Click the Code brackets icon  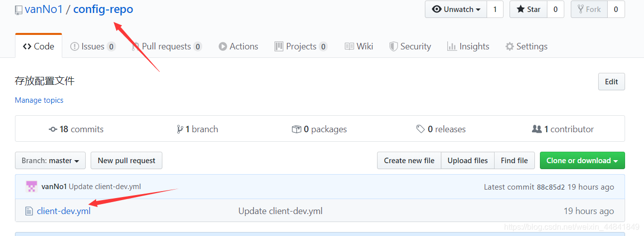27,46
